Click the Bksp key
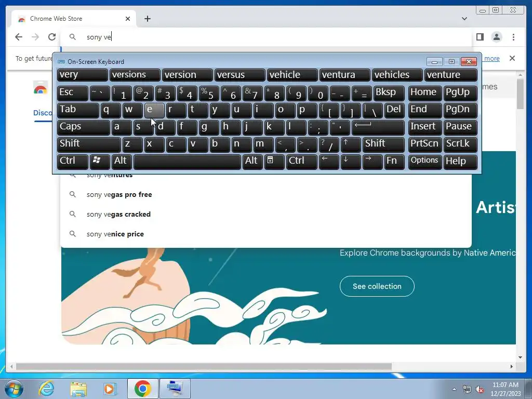The image size is (532, 399). coord(389,93)
